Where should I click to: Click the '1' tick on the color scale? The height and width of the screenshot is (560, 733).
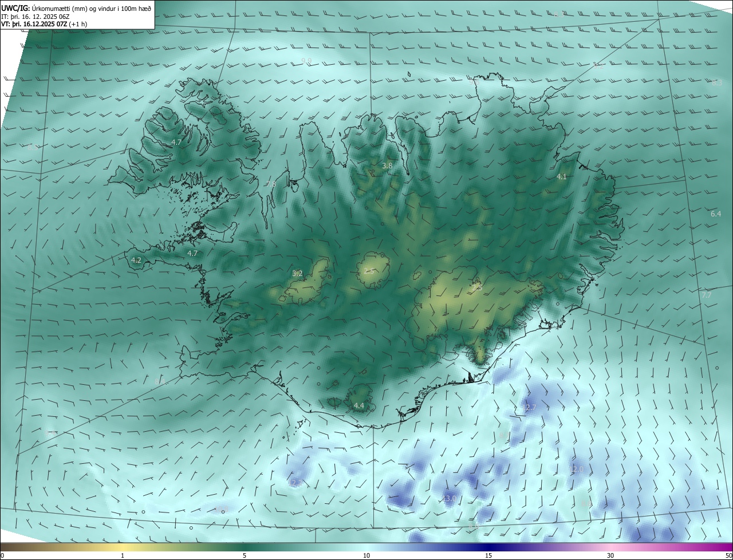[123, 555]
